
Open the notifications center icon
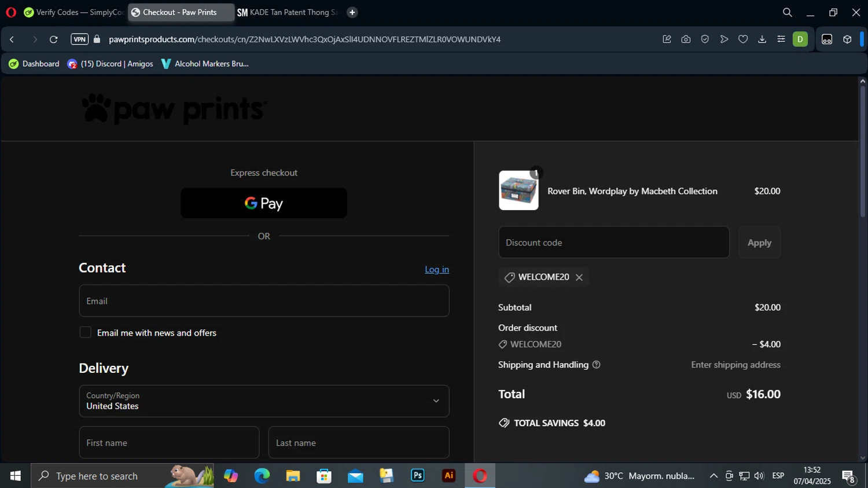(x=849, y=476)
